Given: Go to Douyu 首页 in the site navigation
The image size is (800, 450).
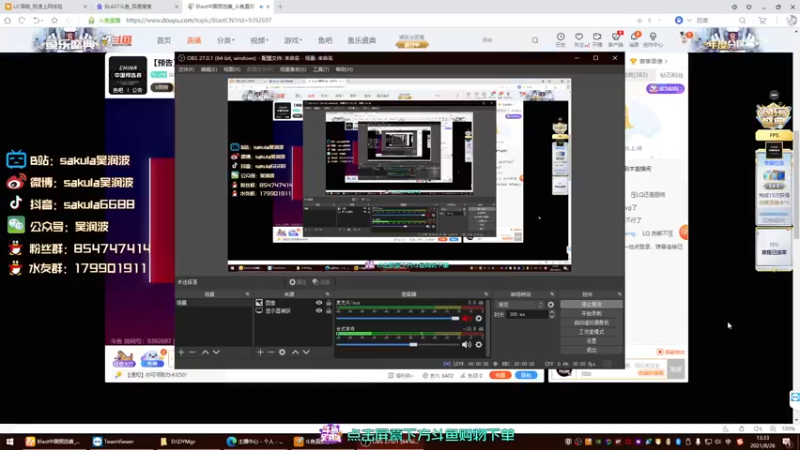Looking at the screenshot, I should coord(164,40).
